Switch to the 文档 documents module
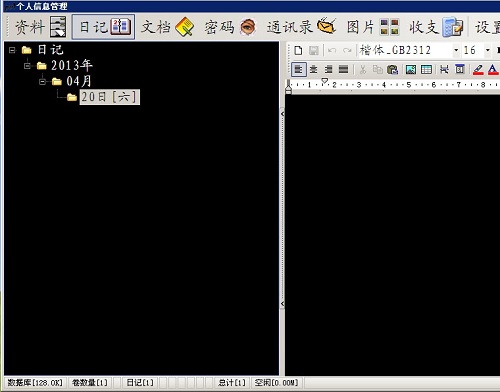Image resolution: width=500 pixels, height=392 pixels. click(x=167, y=27)
